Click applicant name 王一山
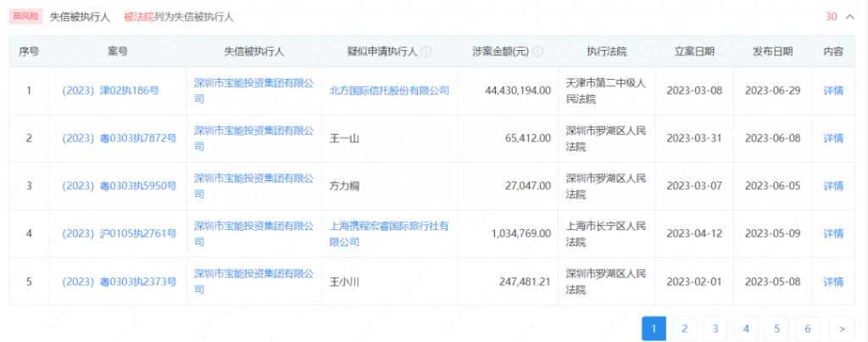This screenshot has height=342, width=868. click(344, 138)
